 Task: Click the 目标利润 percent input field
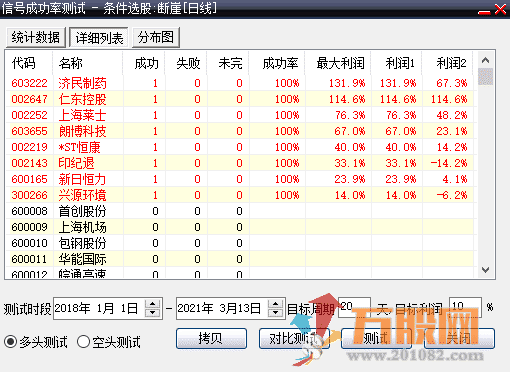click(465, 307)
